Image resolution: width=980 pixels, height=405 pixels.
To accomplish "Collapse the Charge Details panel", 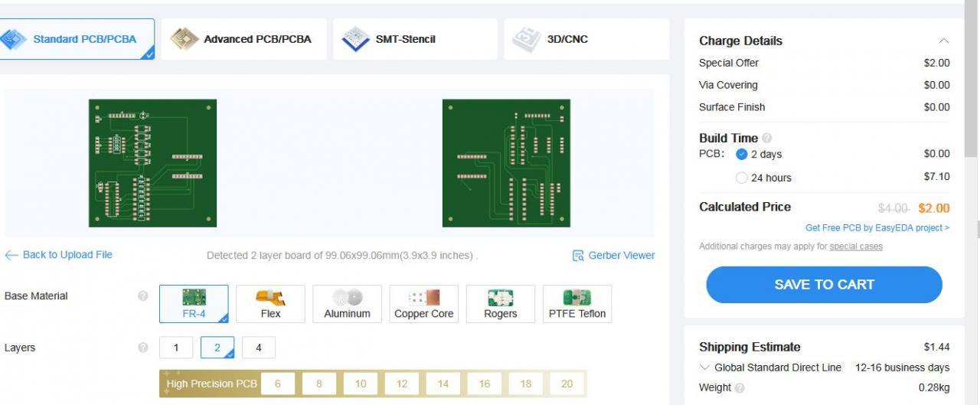I will tap(943, 41).
